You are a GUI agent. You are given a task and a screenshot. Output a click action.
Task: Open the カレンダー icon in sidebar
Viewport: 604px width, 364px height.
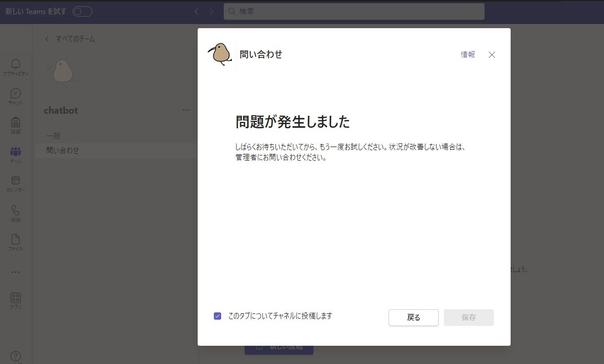[x=16, y=180]
